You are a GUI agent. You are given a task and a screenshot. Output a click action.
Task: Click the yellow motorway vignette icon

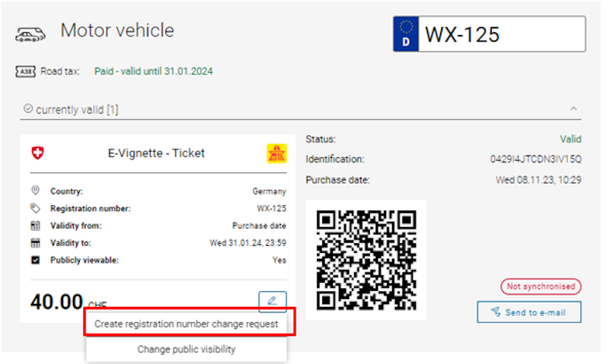point(276,153)
